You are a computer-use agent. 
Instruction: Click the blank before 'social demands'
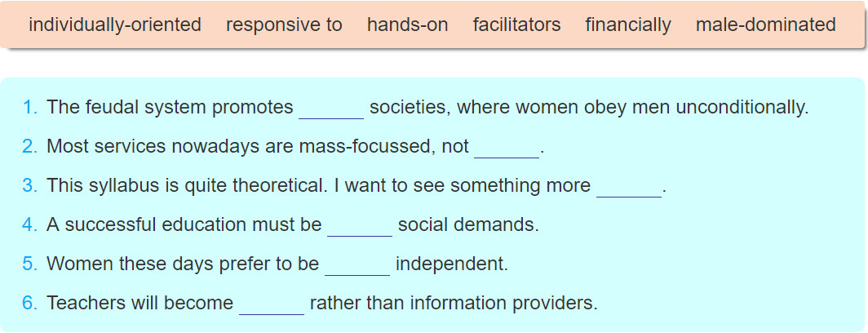(360, 226)
